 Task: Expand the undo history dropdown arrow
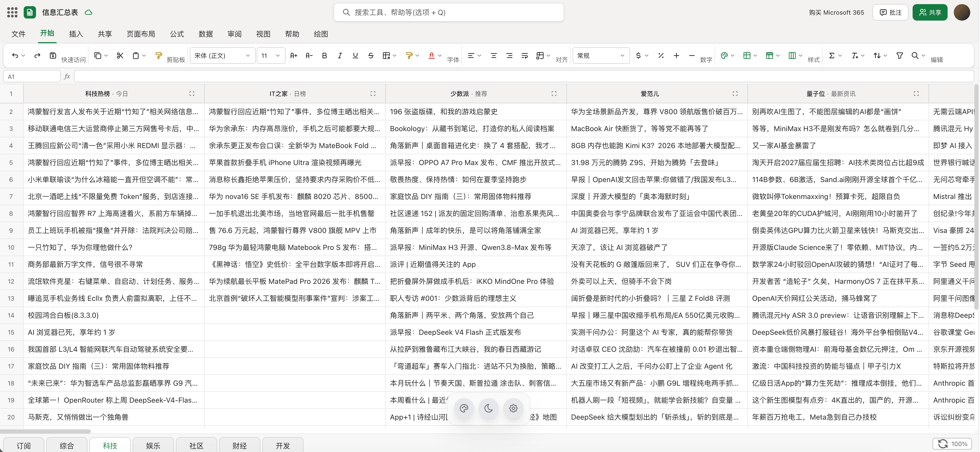[23, 56]
